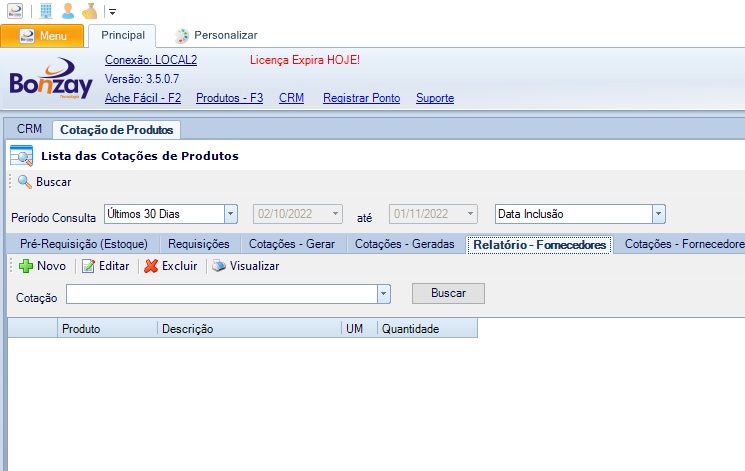Switch to the CRM document tab
Image resolution: width=745 pixels, height=471 pixels.
(29, 129)
